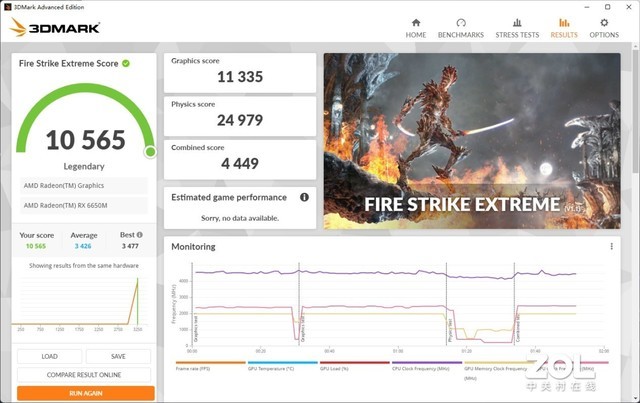640x403 pixels.
Task: Click the green knob on the score gauge
Action: point(150,152)
